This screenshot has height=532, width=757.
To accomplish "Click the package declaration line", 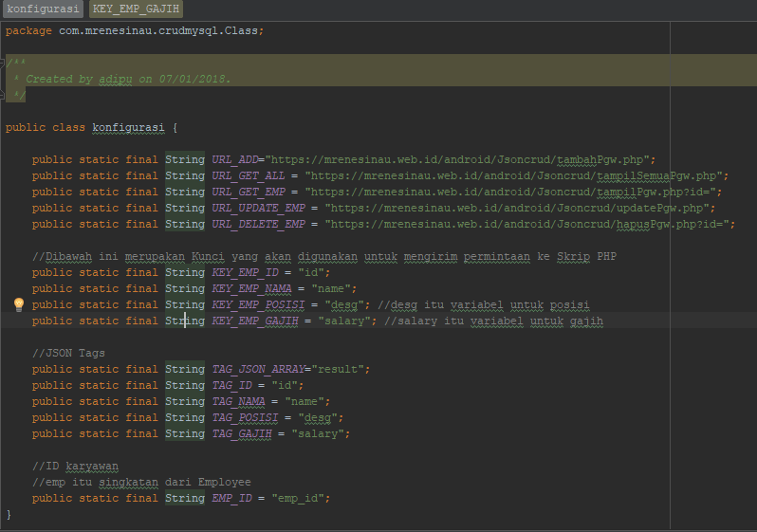I will [x=135, y=30].
